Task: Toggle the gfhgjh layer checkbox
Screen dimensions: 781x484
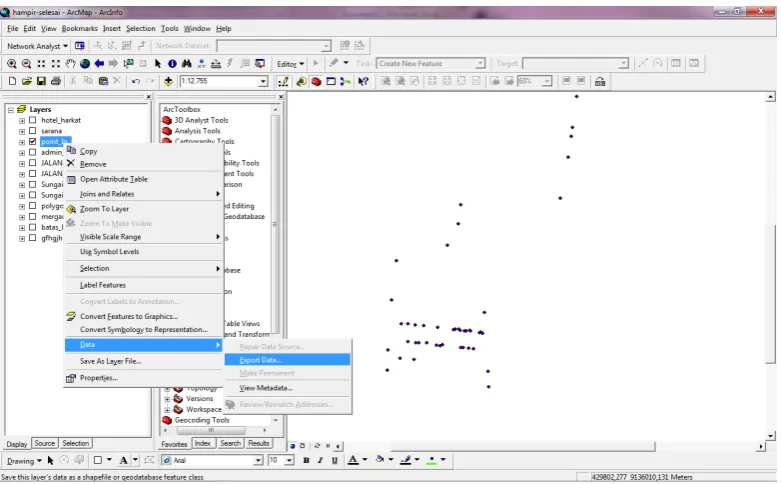Action: coord(33,238)
